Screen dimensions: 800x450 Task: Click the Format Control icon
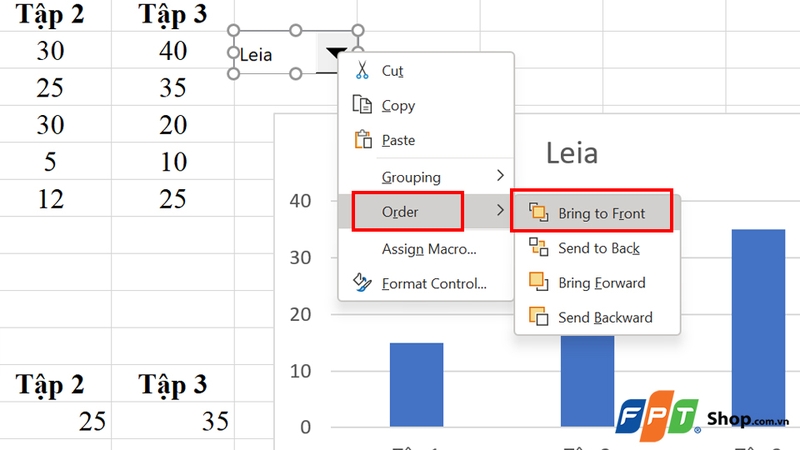click(362, 283)
